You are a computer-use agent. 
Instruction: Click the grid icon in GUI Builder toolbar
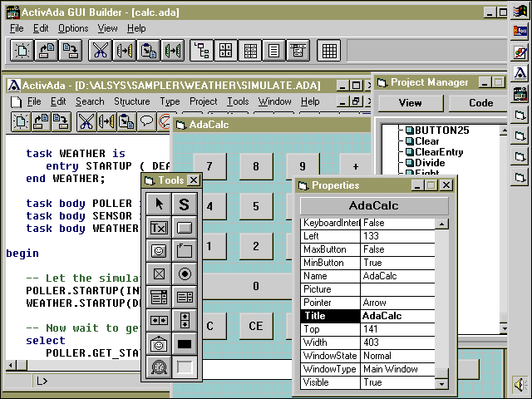329,51
